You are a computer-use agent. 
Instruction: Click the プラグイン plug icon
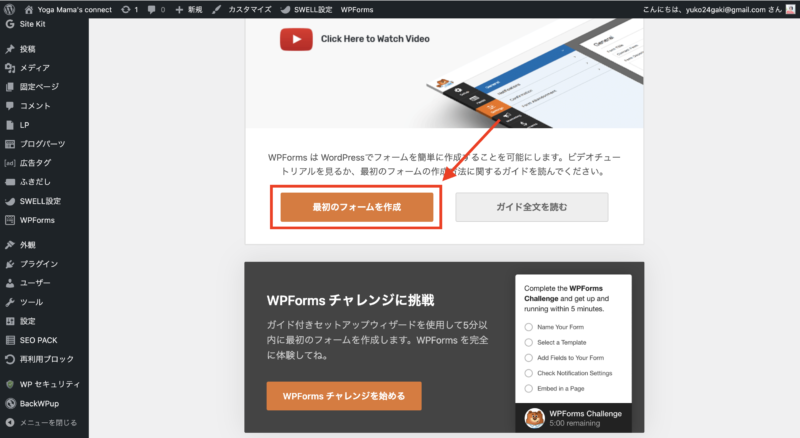point(10,264)
